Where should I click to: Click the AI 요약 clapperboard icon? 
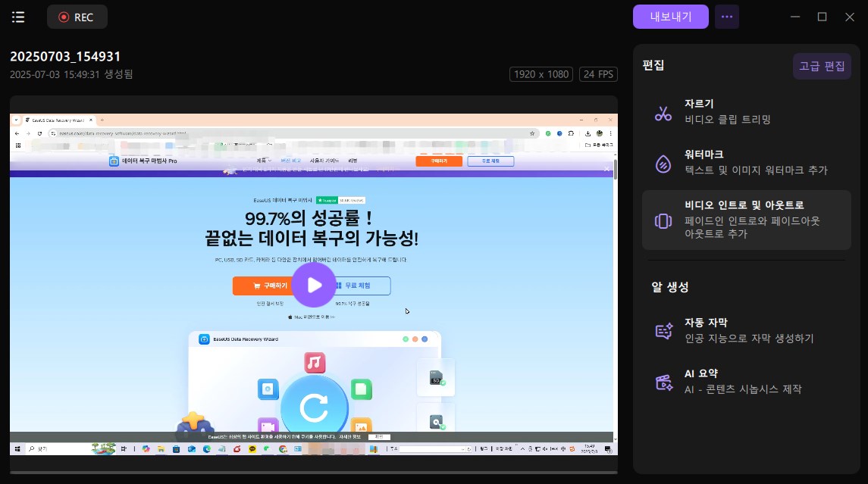[x=663, y=383]
